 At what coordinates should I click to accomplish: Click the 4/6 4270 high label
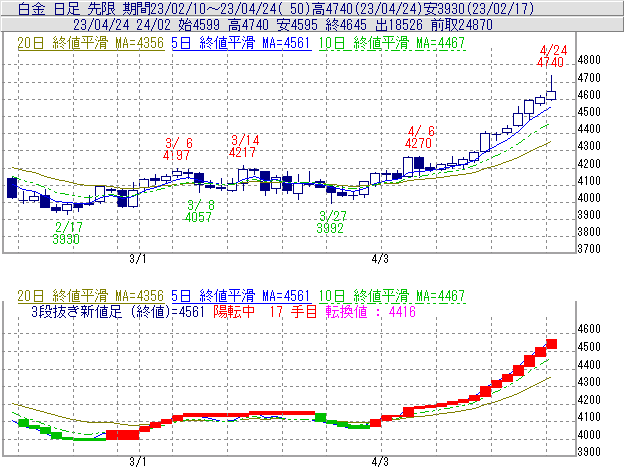click(x=419, y=137)
